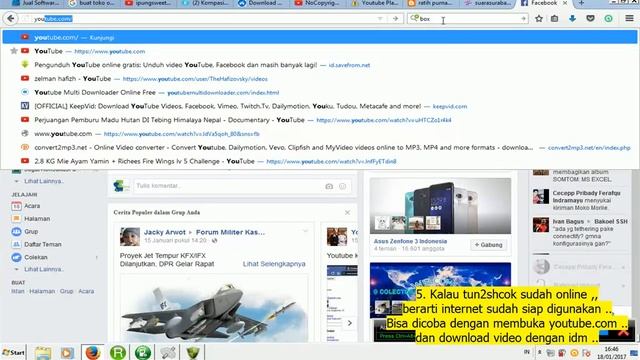The image size is (640, 360).
Task: Open file explorer from the taskbar
Action: 42,353
